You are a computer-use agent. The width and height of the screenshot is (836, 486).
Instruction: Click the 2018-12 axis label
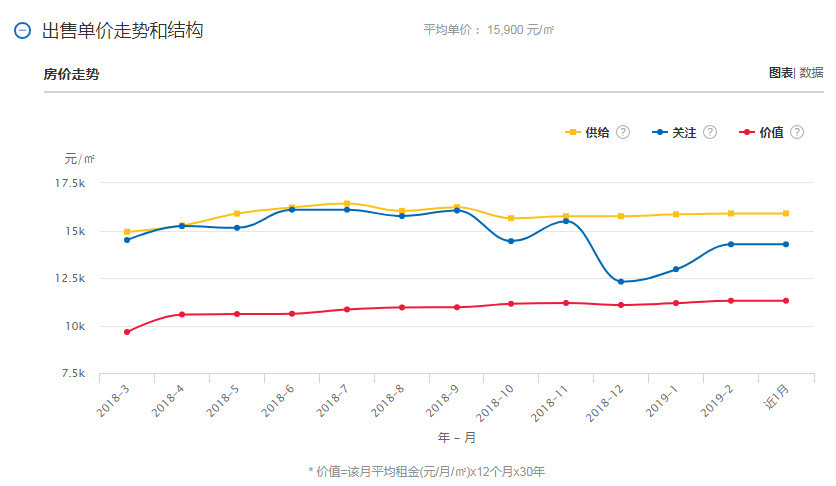click(x=604, y=403)
